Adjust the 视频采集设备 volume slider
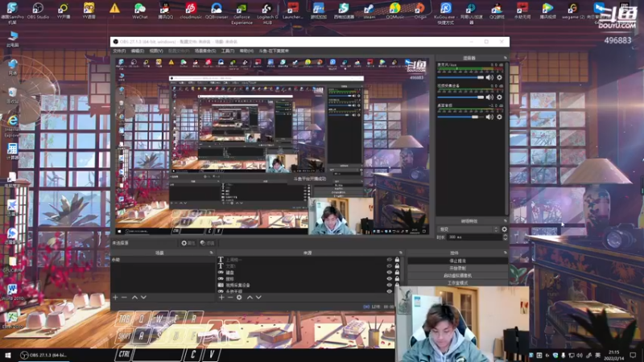Viewport: 644px width, 362px height. [460, 97]
